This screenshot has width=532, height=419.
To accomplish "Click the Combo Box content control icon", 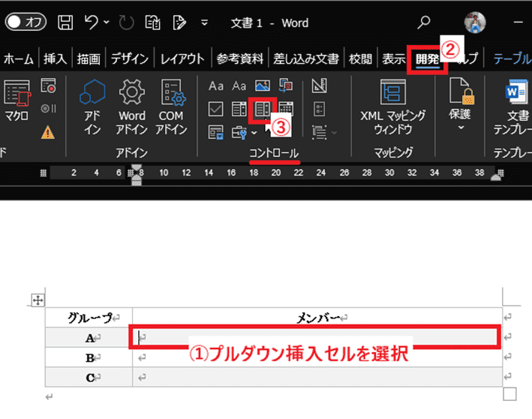I will tap(239, 110).
